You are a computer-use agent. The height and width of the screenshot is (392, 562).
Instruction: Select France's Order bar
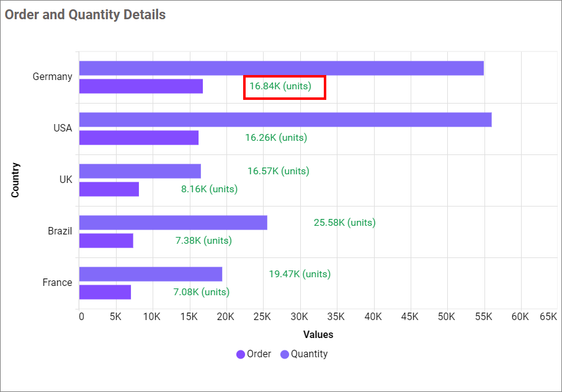point(105,292)
